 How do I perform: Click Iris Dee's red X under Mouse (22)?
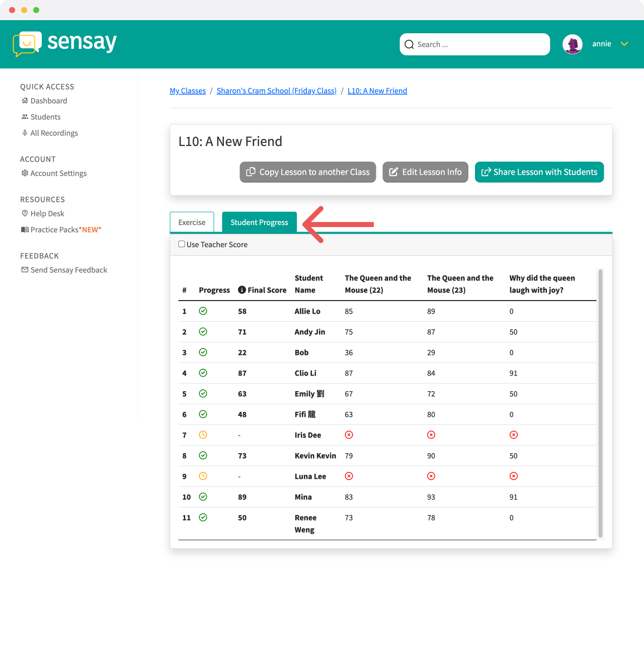click(x=349, y=435)
